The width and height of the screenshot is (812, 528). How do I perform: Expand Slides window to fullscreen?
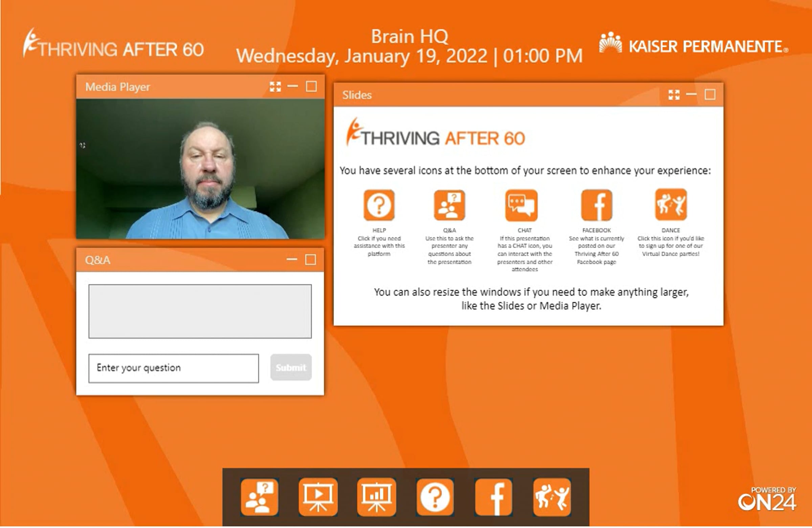click(x=674, y=94)
